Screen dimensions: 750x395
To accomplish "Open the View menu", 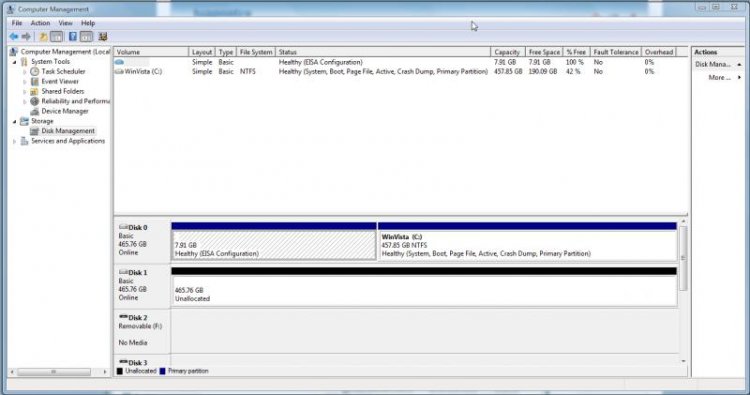I will [x=66, y=23].
